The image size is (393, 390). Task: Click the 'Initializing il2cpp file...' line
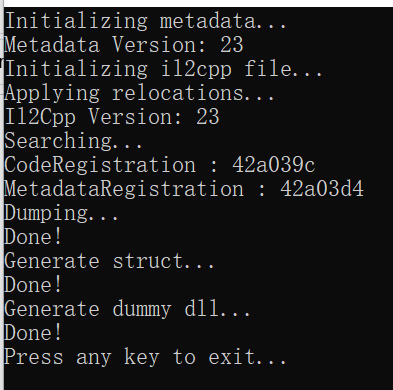pos(163,69)
